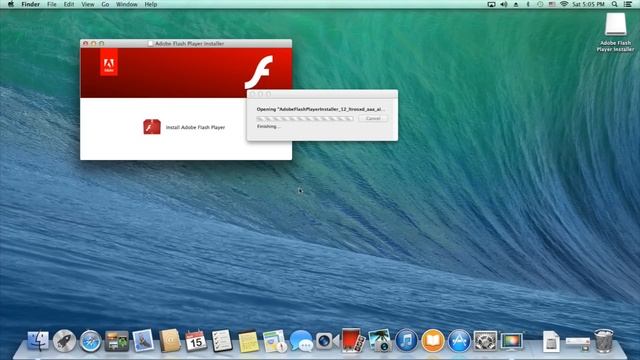Open the document stack in dock

tap(551, 341)
